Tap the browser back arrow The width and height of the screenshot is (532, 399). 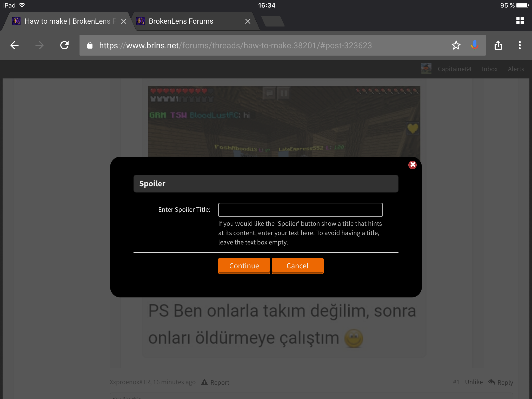pos(15,45)
